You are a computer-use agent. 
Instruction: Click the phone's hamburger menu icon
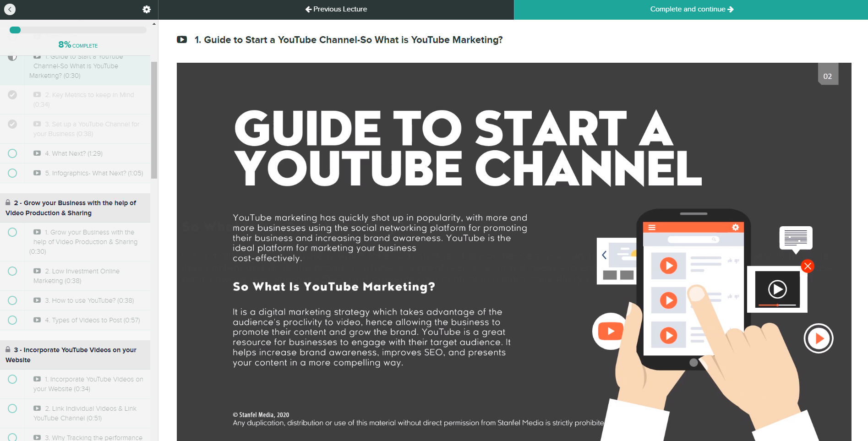pyautogui.click(x=652, y=228)
